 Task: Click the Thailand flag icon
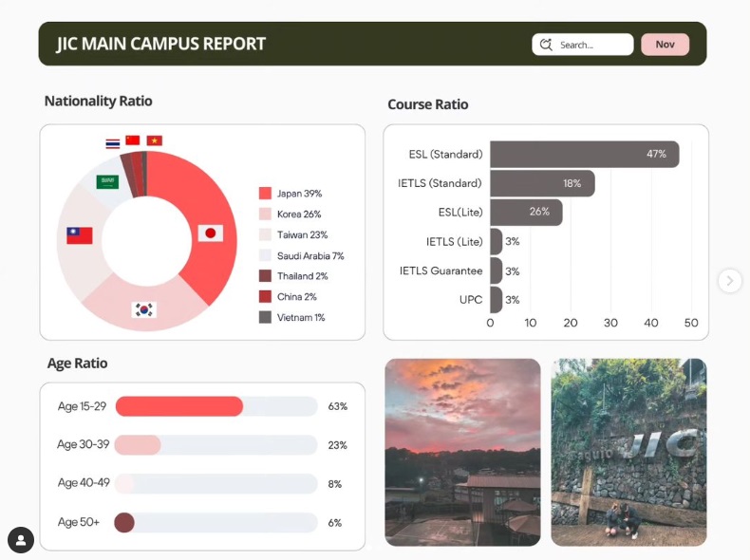tap(113, 143)
